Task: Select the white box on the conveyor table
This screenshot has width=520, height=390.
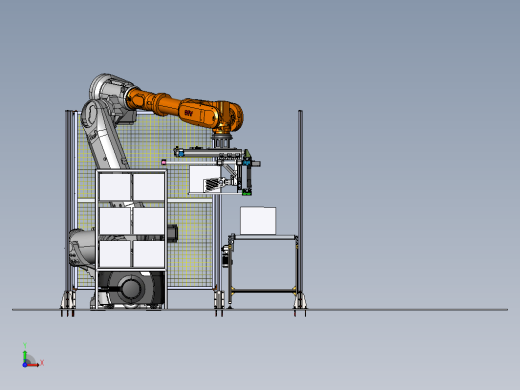Action: (x=258, y=220)
